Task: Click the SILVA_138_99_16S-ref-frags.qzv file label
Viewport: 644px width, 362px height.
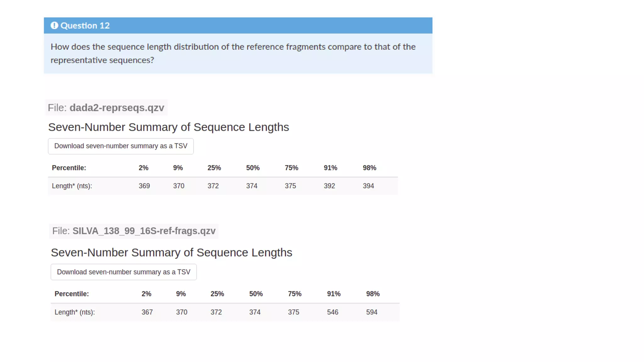Action: 134,231
